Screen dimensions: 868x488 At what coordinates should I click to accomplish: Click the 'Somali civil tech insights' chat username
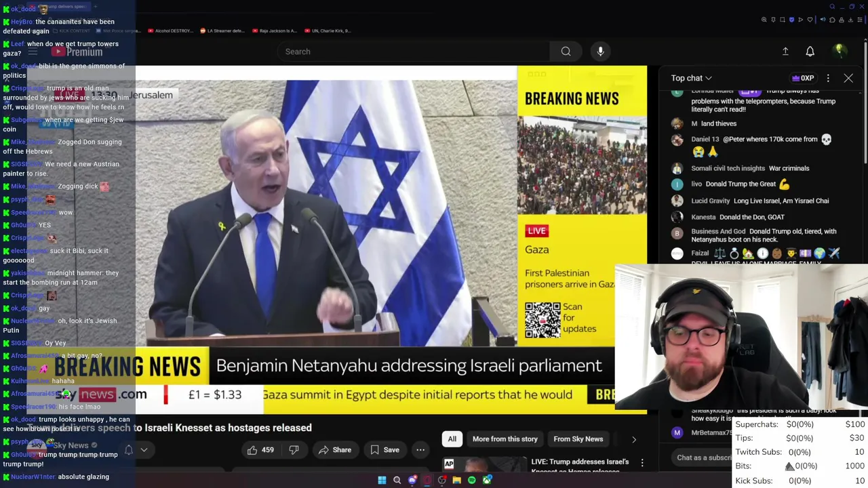(x=728, y=168)
